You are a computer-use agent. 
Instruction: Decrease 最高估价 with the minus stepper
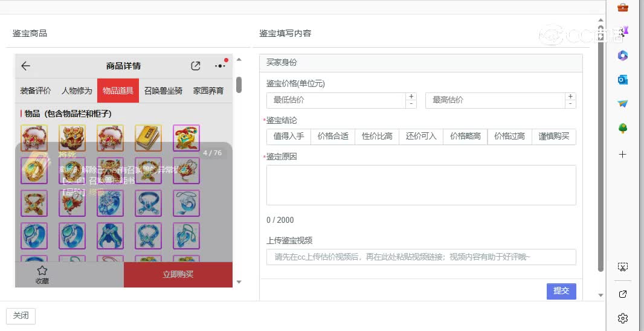click(570, 104)
